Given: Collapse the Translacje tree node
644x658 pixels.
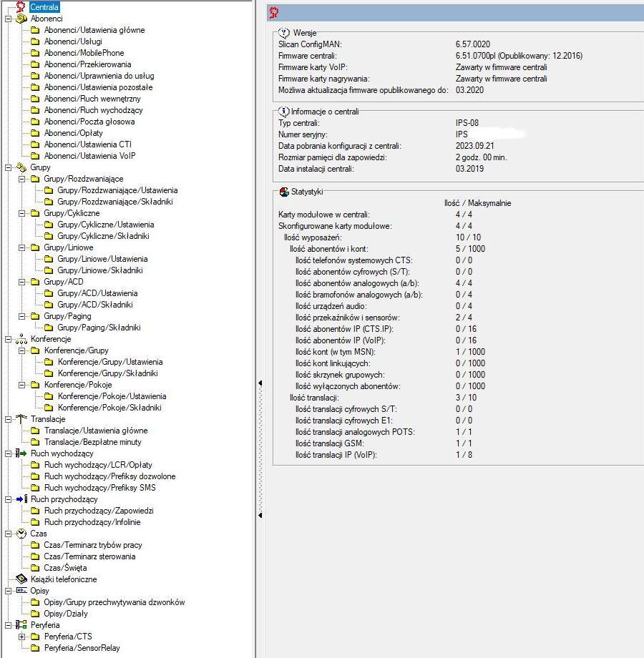Looking at the screenshot, I should (x=8, y=419).
